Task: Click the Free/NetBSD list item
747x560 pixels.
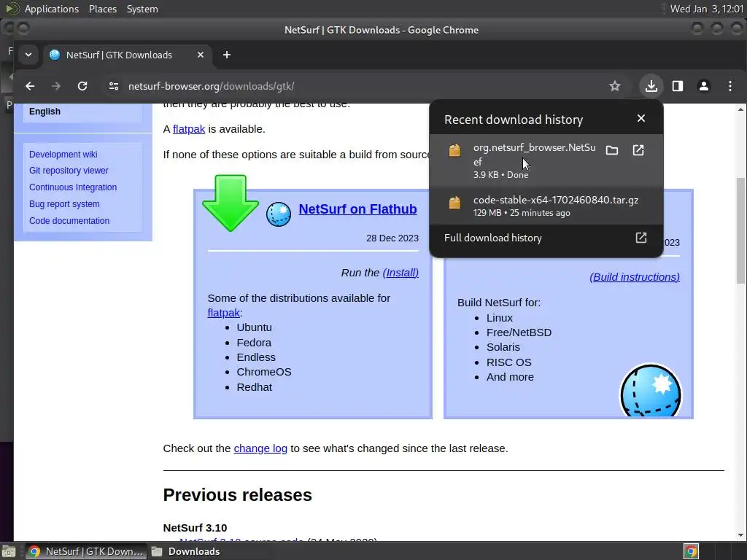Action: click(x=519, y=332)
